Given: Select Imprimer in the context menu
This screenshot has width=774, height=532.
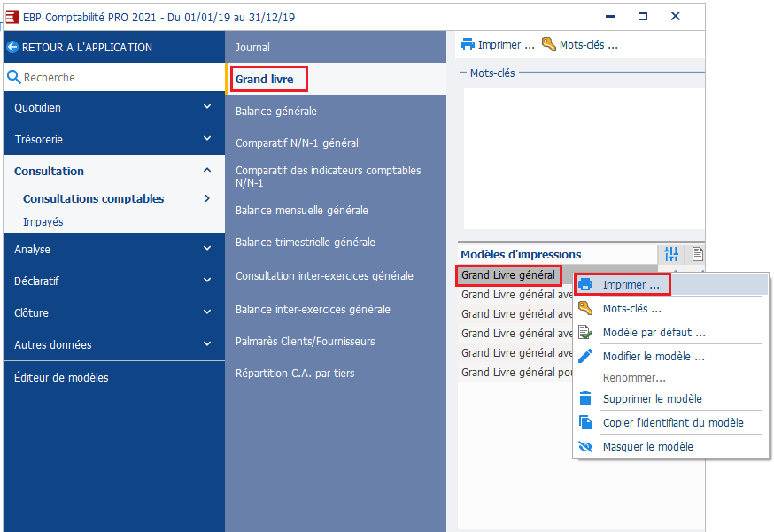Looking at the screenshot, I should (x=671, y=285).
